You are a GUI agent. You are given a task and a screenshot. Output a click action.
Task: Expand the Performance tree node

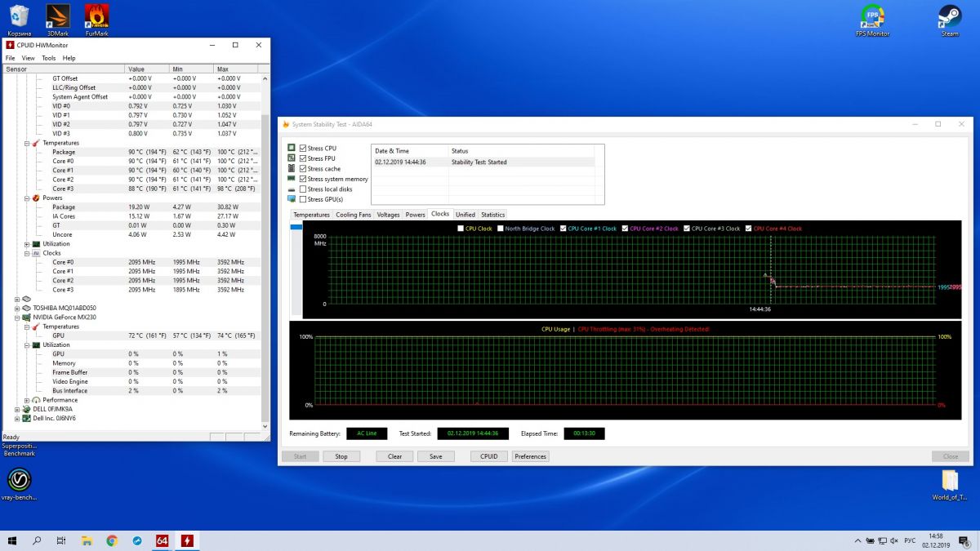click(x=26, y=400)
